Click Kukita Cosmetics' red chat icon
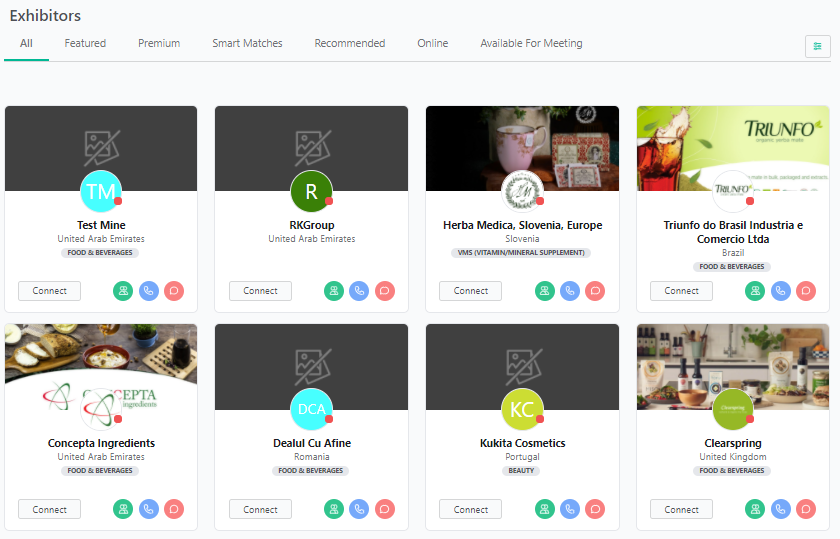Screen dimensions: 840x539 tap(595, 509)
